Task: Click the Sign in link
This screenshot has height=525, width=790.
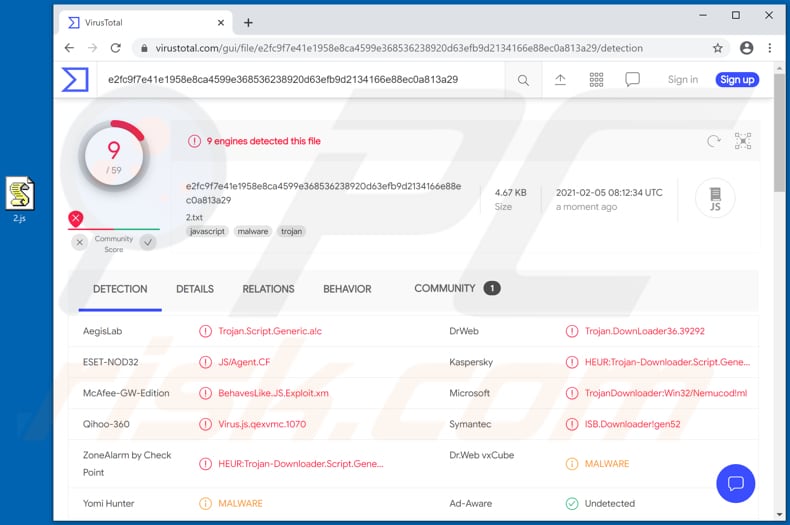Action: (x=683, y=80)
